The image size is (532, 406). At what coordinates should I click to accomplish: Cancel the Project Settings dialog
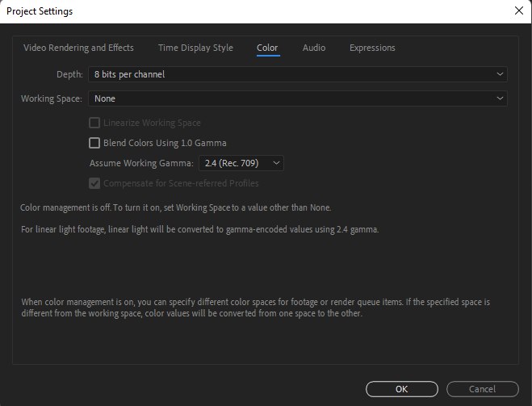[482, 389]
